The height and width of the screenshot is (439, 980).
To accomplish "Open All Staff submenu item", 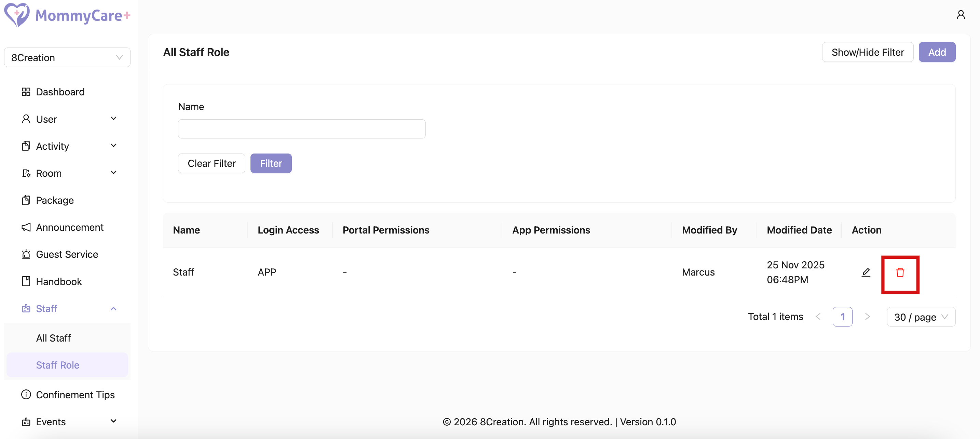I will click(53, 338).
